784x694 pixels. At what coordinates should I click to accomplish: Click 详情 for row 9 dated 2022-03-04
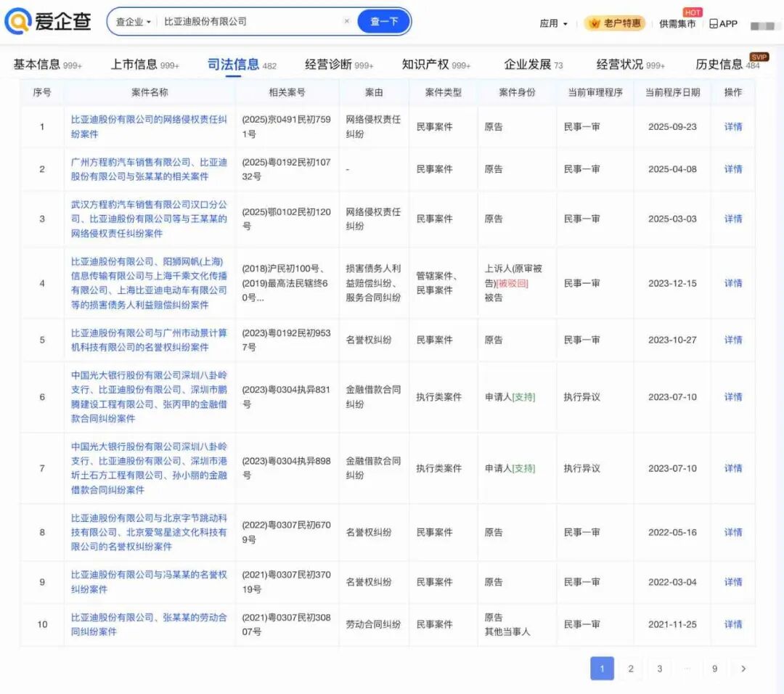point(733,581)
